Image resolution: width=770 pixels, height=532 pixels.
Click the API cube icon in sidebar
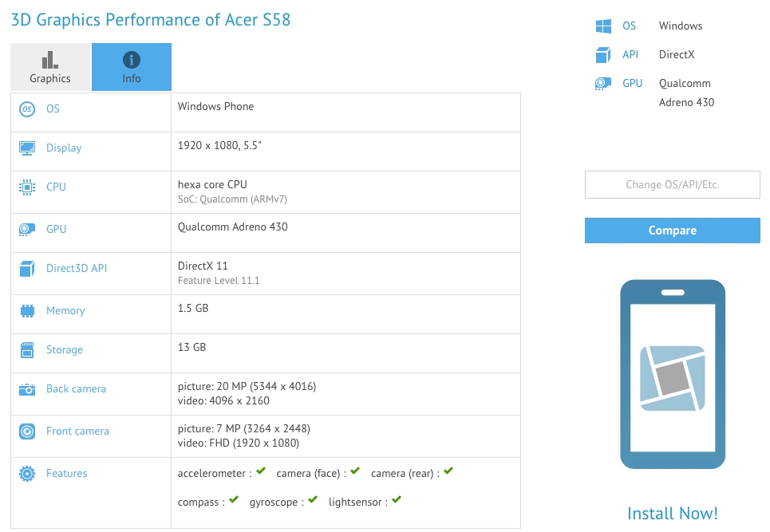coord(603,55)
